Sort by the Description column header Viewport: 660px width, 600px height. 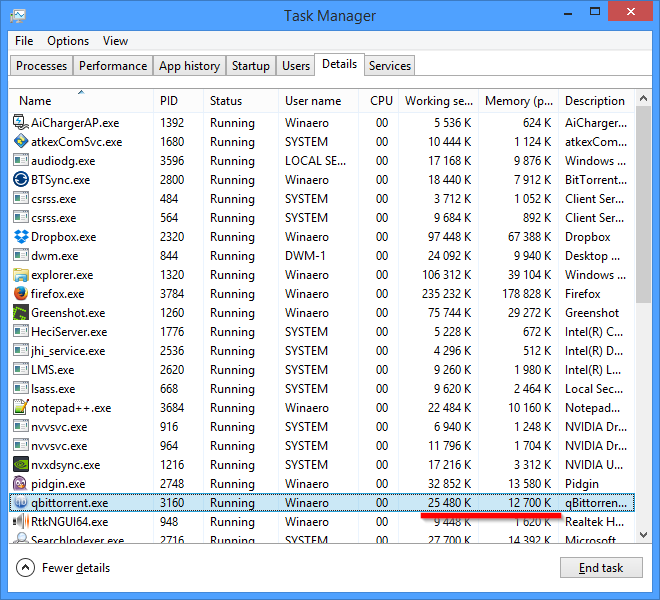click(596, 101)
